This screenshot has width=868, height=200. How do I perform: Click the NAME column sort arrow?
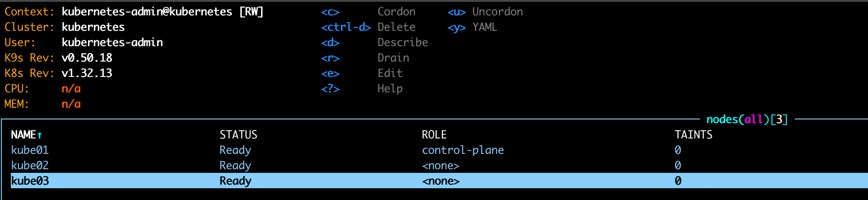click(40, 135)
